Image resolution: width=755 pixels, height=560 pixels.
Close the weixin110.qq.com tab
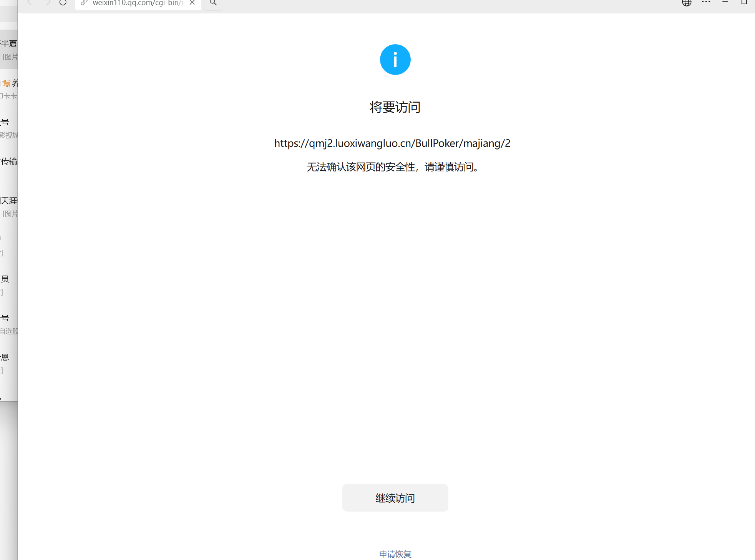pyautogui.click(x=192, y=3)
